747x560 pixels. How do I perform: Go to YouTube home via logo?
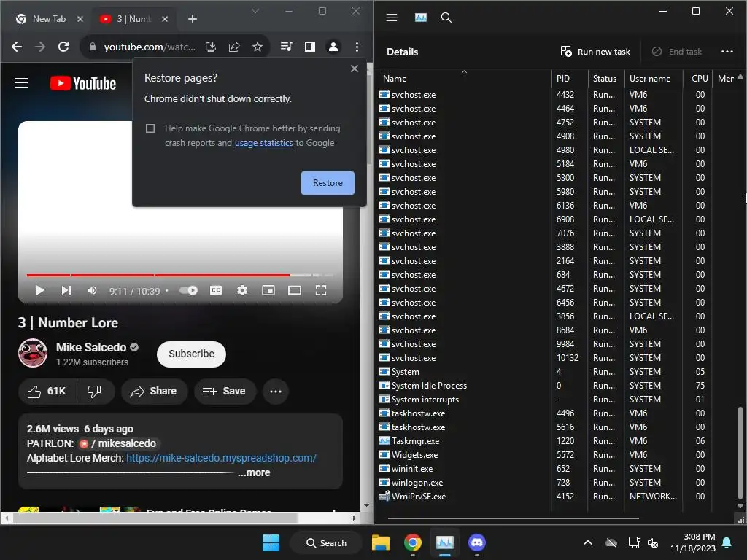(x=83, y=83)
